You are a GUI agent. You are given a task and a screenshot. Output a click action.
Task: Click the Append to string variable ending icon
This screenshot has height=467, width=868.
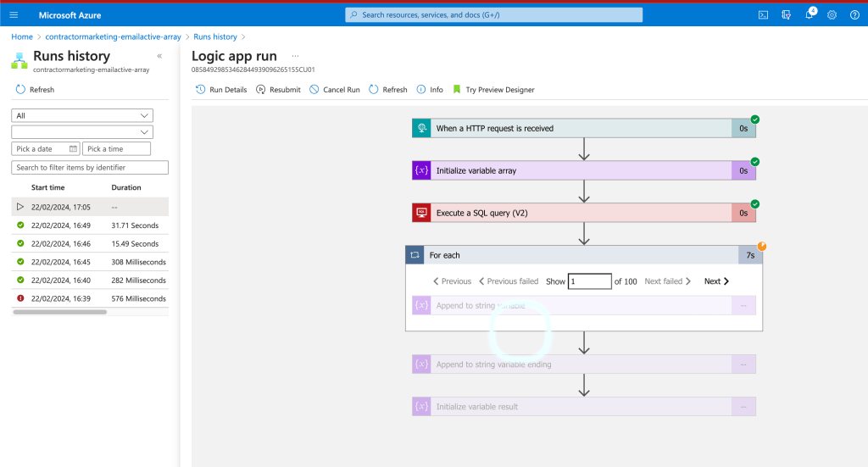point(422,364)
